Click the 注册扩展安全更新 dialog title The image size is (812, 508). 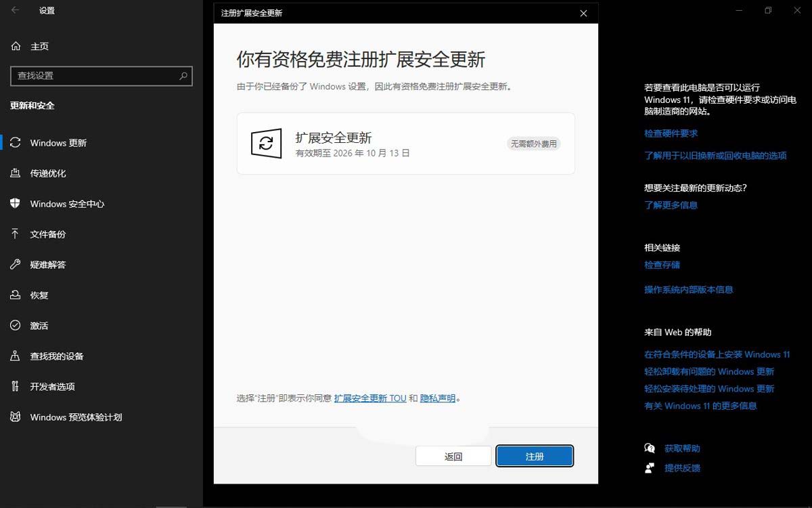tap(252, 13)
